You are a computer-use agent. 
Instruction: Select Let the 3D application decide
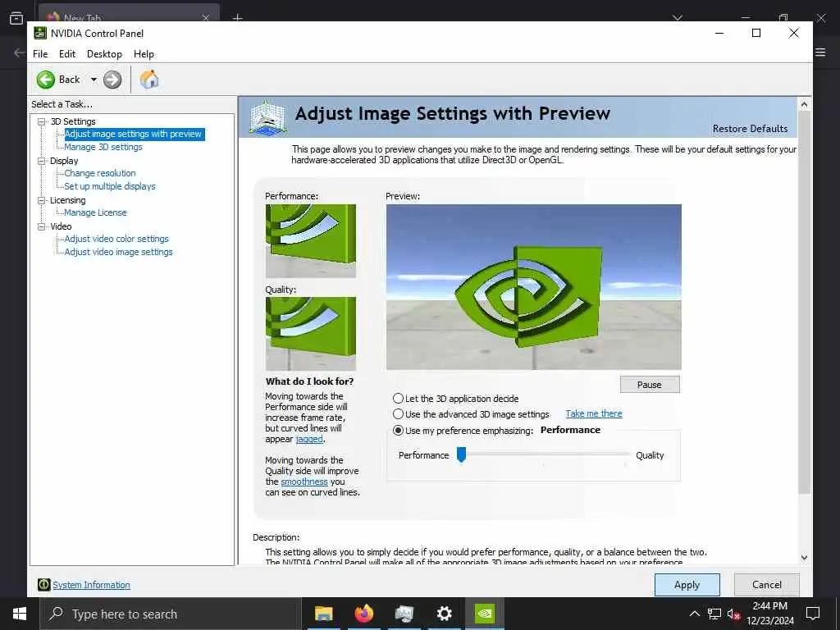click(398, 399)
